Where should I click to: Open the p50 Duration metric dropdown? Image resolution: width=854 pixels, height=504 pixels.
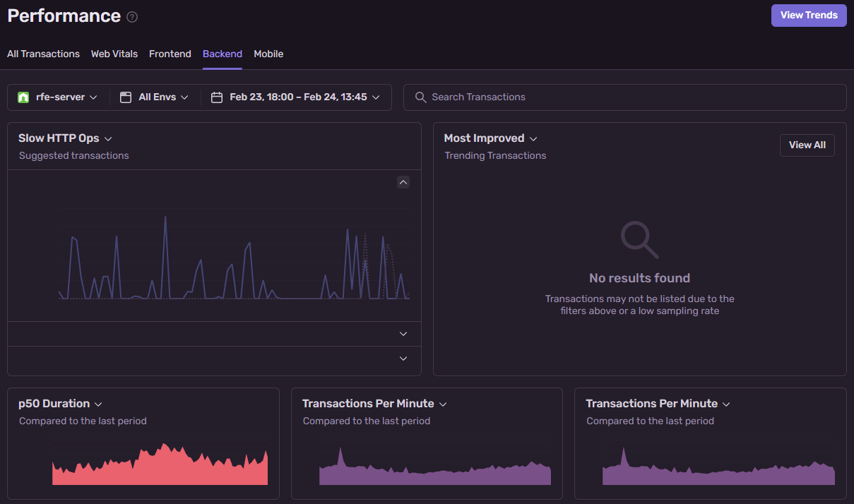tap(97, 403)
